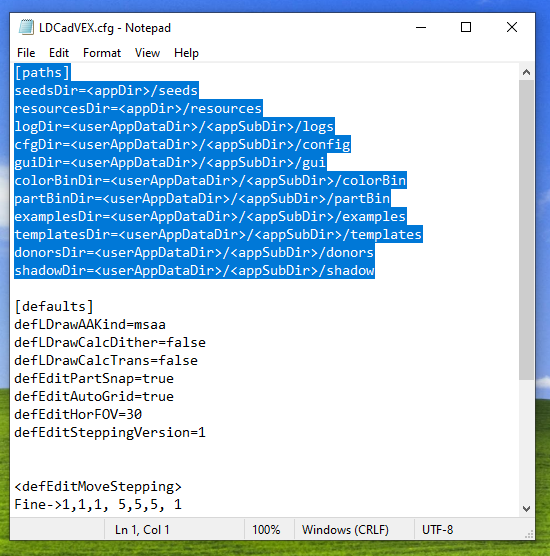Open the File menu
Screen dimensions: 550x556
tap(26, 53)
